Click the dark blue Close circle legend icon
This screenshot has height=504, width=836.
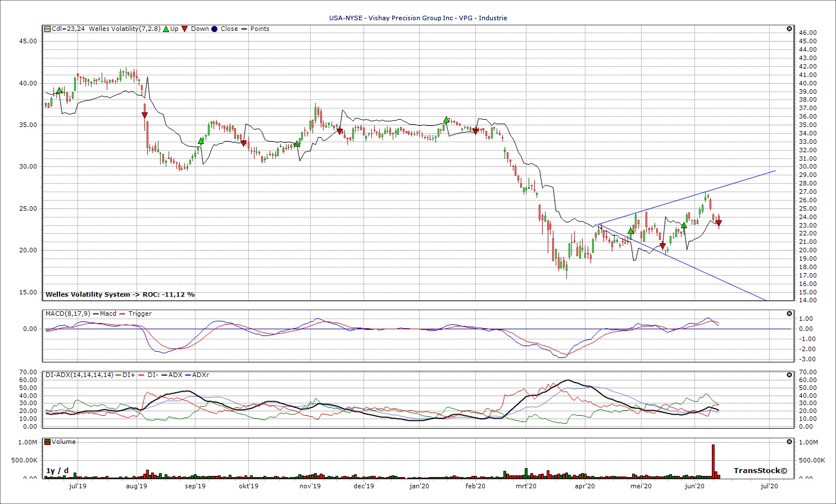tap(215, 29)
